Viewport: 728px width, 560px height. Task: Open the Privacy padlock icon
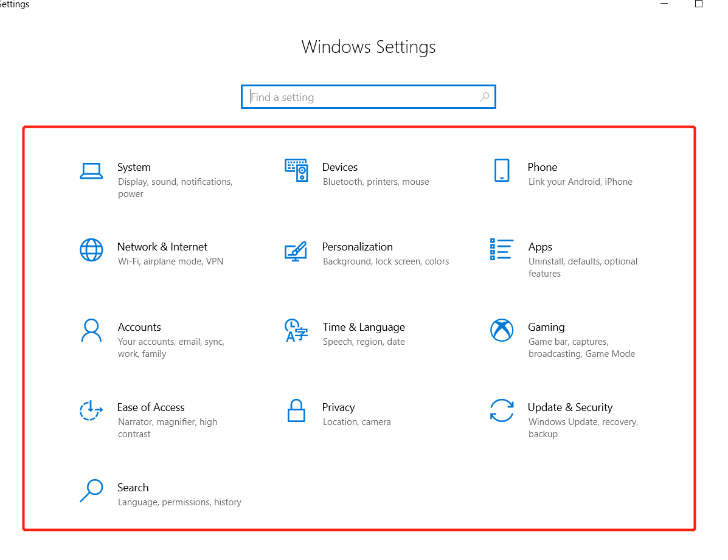(296, 410)
